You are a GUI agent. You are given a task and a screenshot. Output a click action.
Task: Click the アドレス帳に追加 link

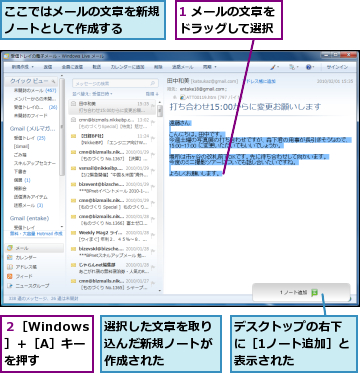click(259, 81)
